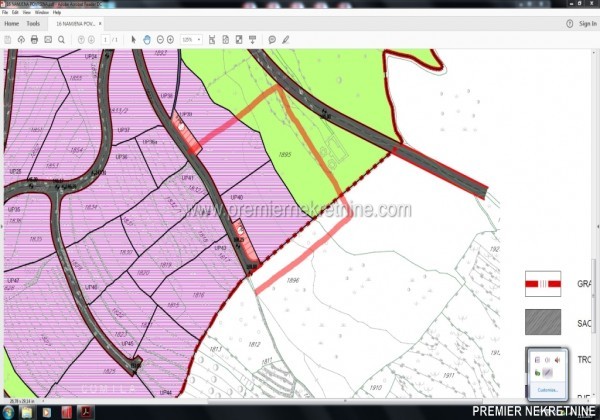This screenshot has height=420, width=600.
Task: Go to next page arrow
Action: (91, 39)
